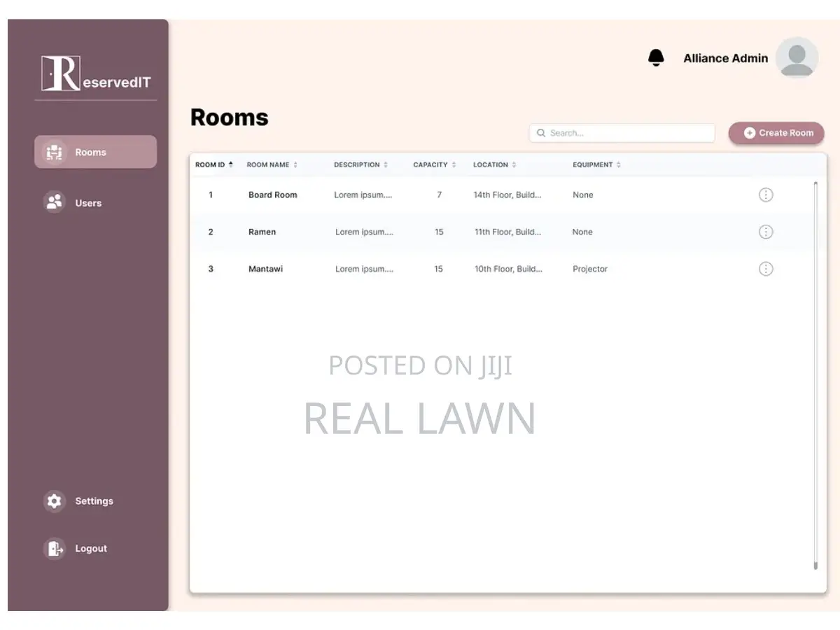Click the table's vertical scrollbar
Viewport: 840px width, 630px height.
coord(815,376)
